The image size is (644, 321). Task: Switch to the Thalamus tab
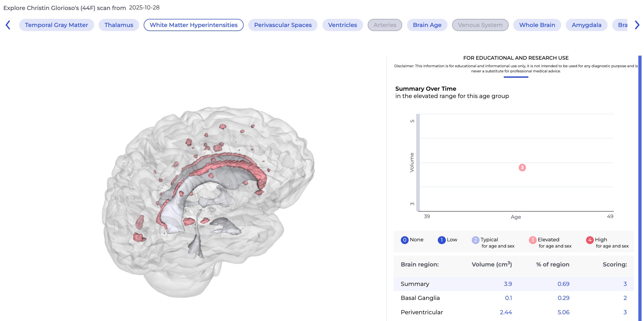[119, 25]
